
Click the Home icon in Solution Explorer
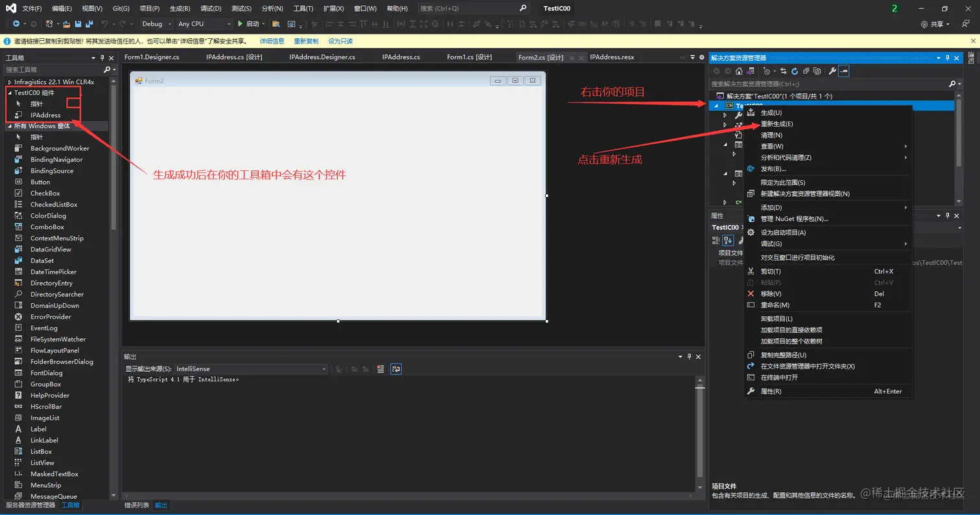pos(739,71)
